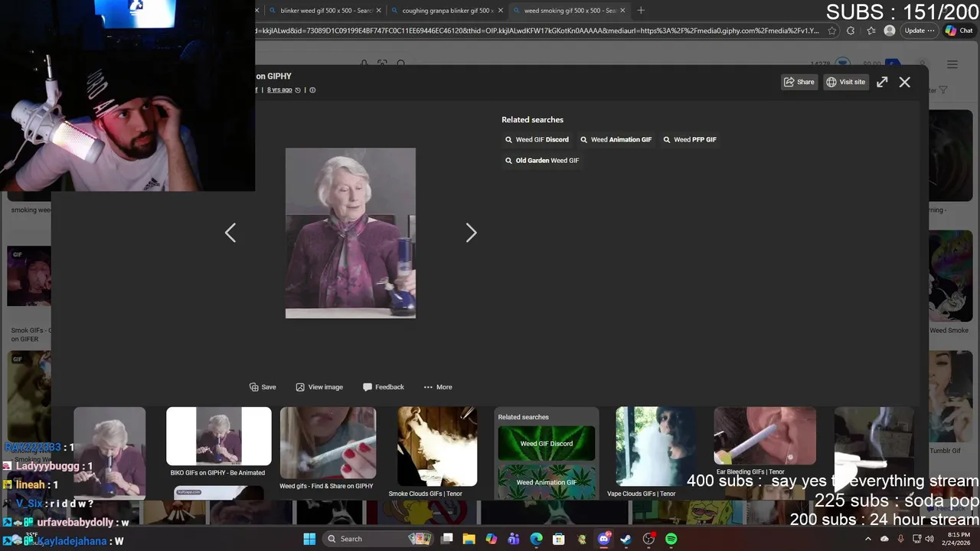980x551 pixels.
Task: Open File Explorer from taskbar
Action: [x=469, y=539]
